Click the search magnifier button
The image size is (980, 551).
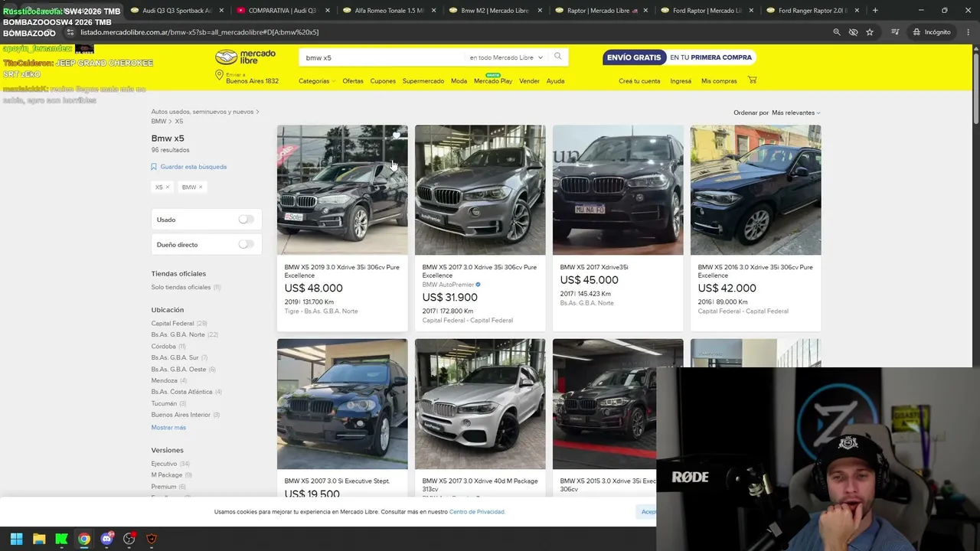click(x=558, y=57)
